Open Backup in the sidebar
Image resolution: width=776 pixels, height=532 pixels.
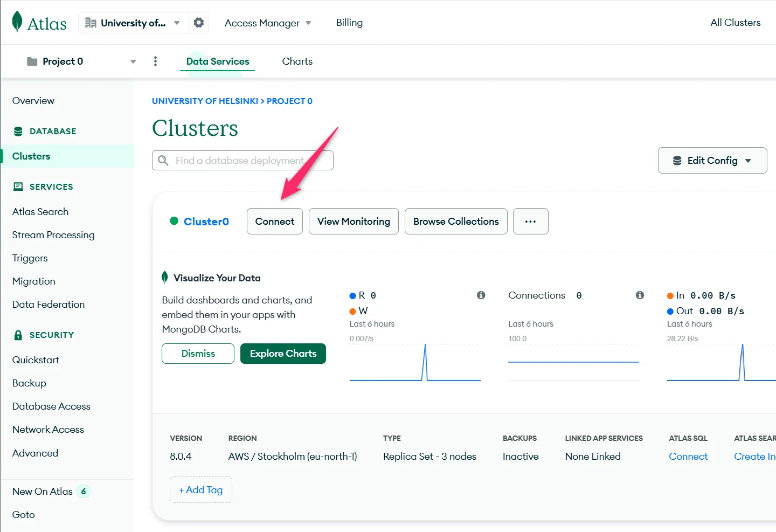click(29, 383)
